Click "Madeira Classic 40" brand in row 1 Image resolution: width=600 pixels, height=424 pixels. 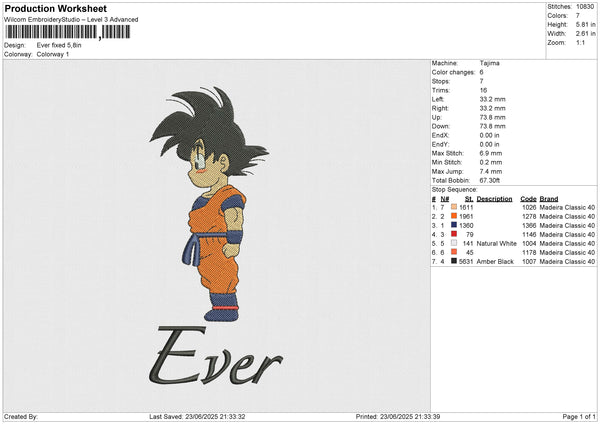(x=567, y=207)
